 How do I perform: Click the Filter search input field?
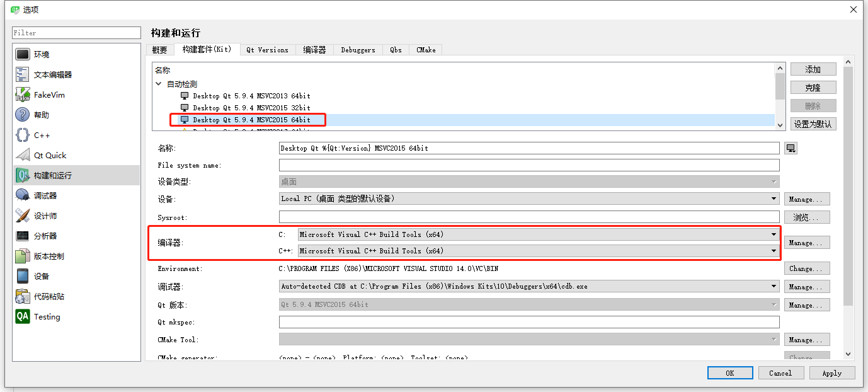pyautogui.click(x=76, y=32)
